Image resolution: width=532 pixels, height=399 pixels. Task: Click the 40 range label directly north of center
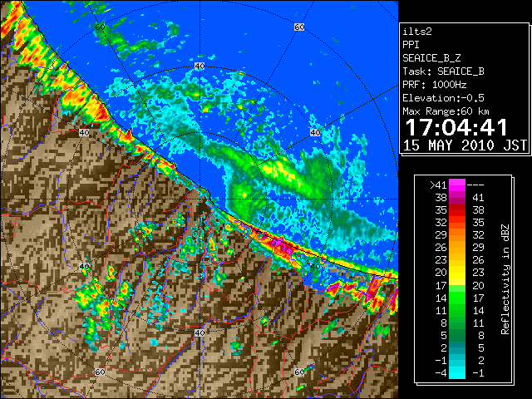pyautogui.click(x=199, y=66)
